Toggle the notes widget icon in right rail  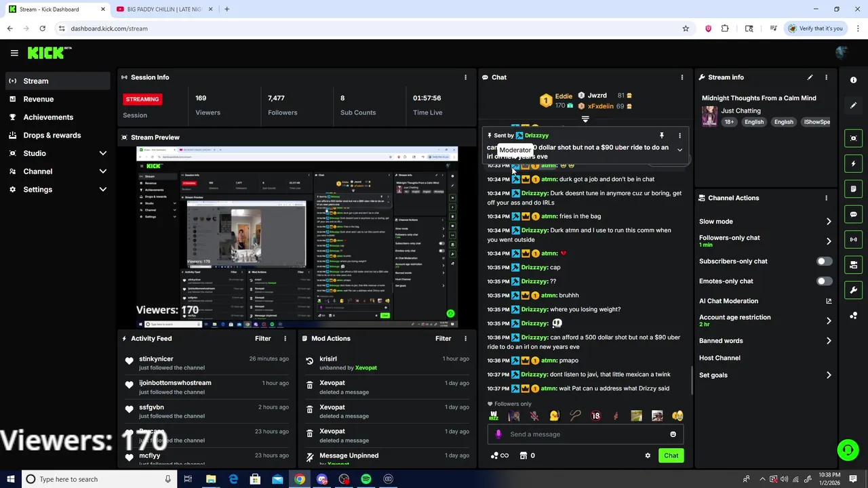853,189
